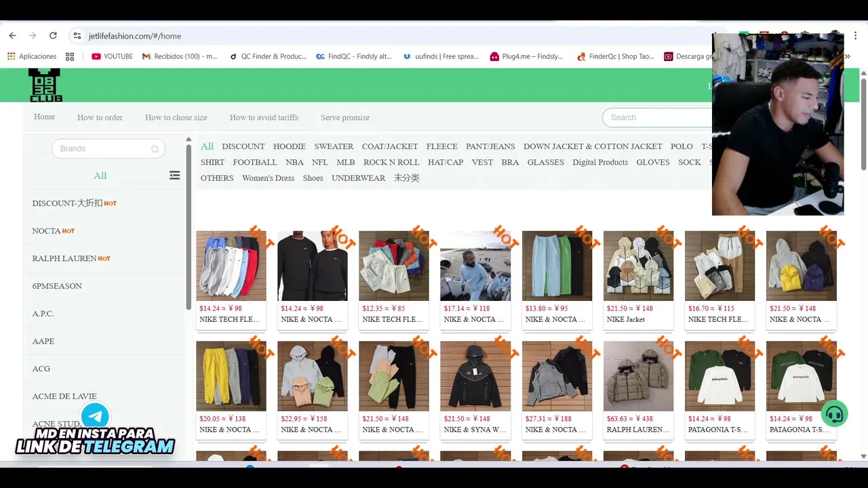868x488 pixels.
Task: Filter by ROCK N ROLL category
Action: [391, 162]
